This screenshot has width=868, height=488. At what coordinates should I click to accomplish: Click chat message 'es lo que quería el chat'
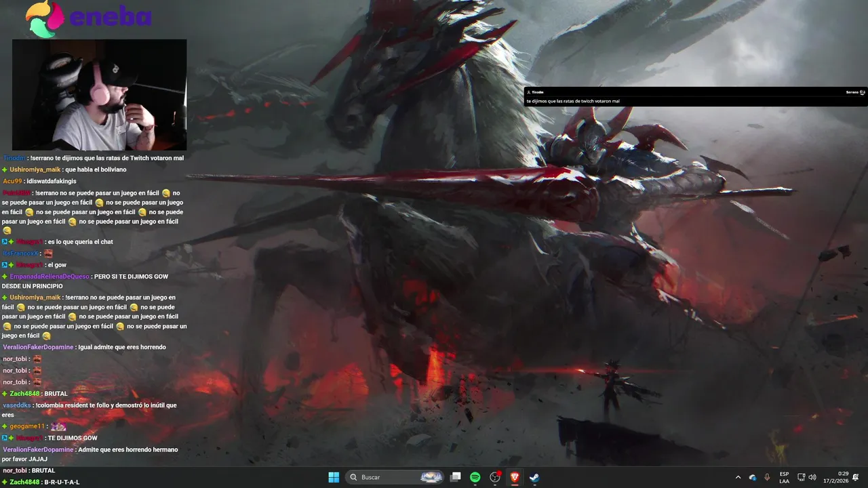pos(80,242)
